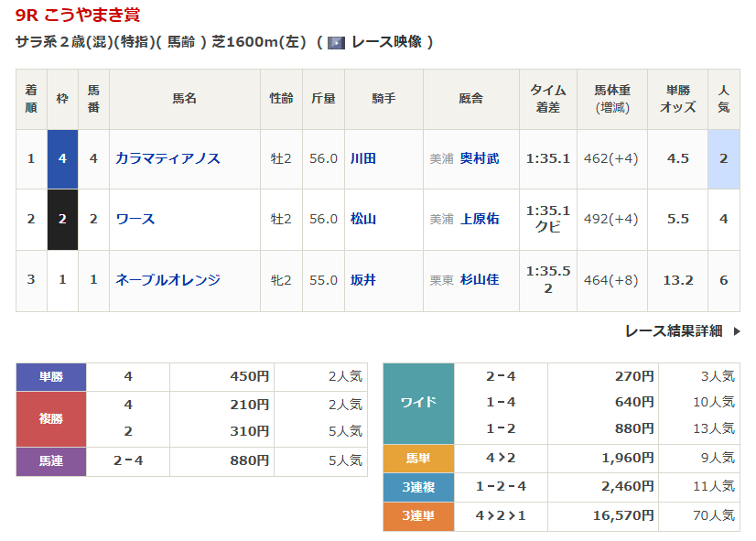Open jockey 坂井's page
This screenshot has height=541, width=756.
[363, 279]
